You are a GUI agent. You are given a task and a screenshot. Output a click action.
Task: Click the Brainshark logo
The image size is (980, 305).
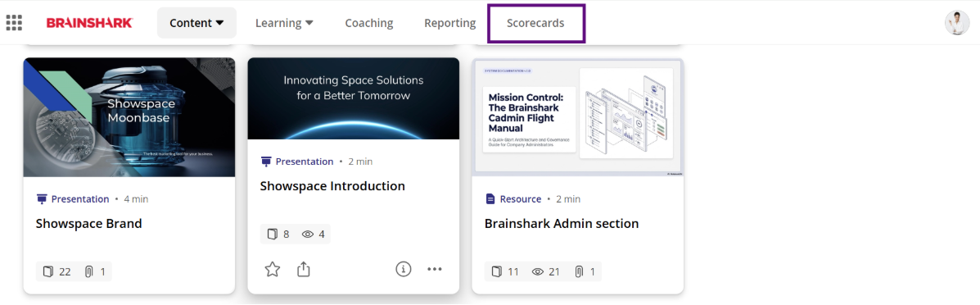click(89, 23)
